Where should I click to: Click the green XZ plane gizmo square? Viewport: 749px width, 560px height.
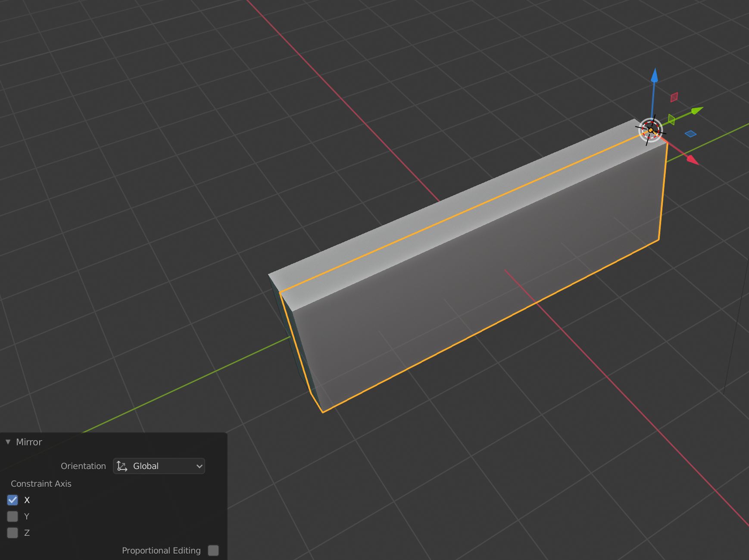(x=671, y=119)
